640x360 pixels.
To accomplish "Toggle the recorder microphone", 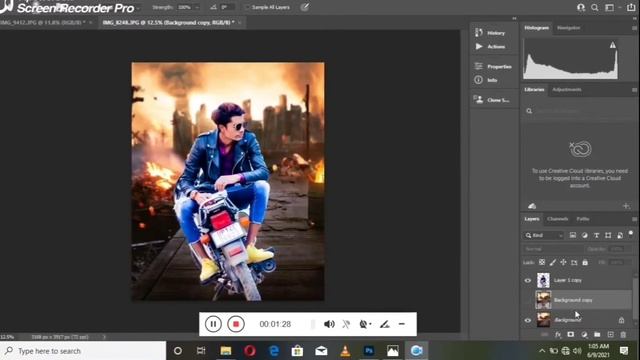I will pos(346,324).
